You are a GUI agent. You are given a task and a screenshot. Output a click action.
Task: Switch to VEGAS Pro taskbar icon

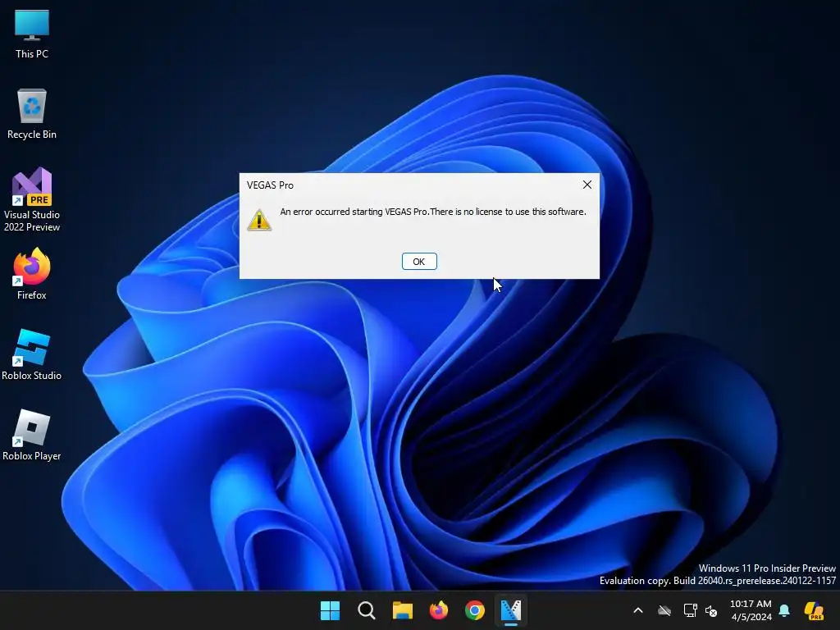pos(510,610)
